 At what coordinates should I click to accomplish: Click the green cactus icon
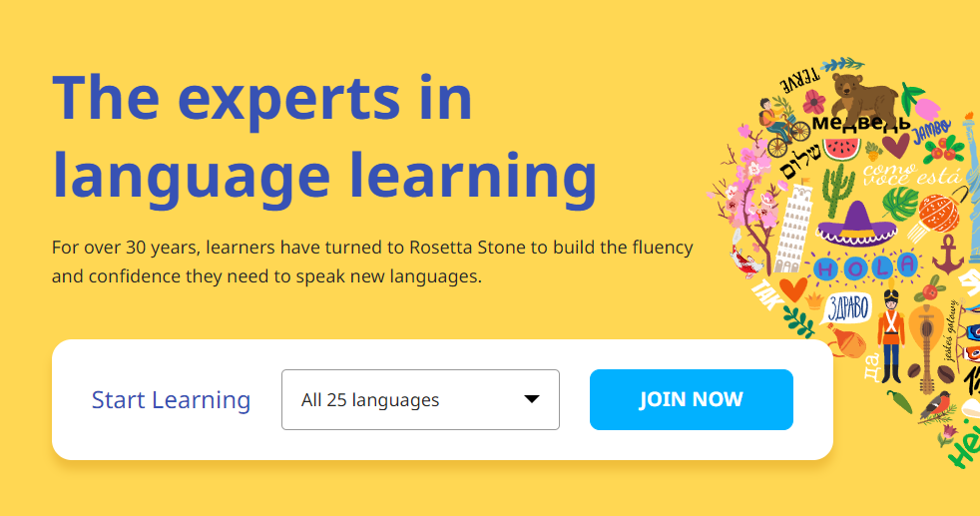(837, 185)
